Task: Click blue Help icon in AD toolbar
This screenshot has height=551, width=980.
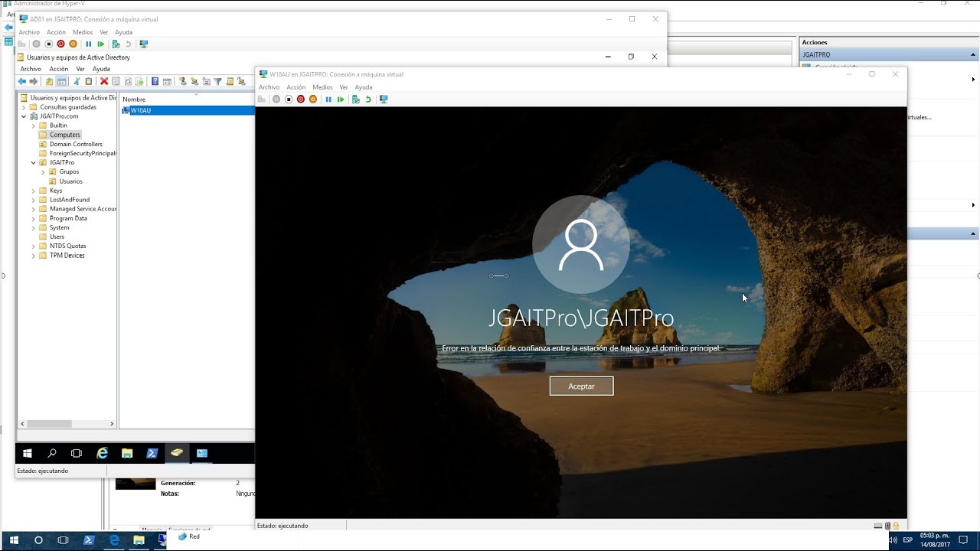Action: (155, 81)
